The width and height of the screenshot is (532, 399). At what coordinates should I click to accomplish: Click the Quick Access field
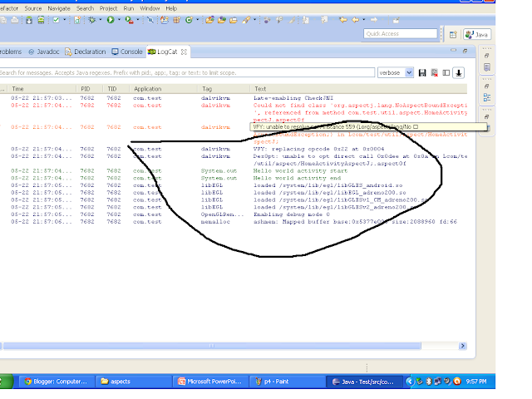click(x=401, y=33)
